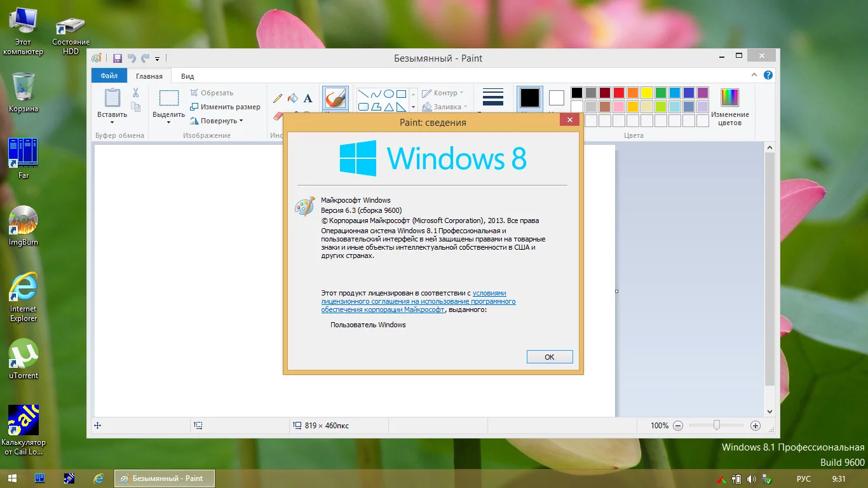Expand the shapes gallery with bottom arrow
The width and height of the screenshot is (868, 488).
pos(413,107)
